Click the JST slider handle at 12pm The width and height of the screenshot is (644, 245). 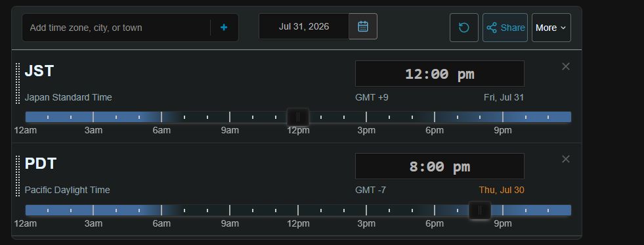tap(298, 117)
